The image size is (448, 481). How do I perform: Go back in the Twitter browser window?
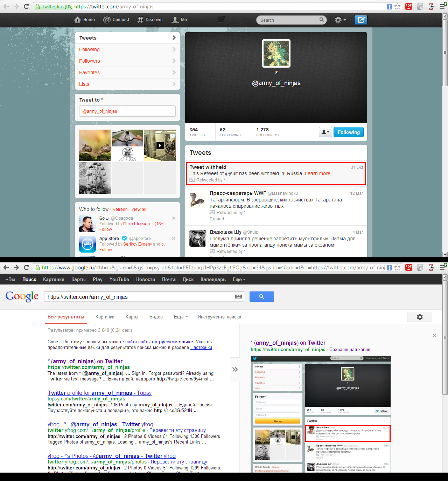pos(6,6)
